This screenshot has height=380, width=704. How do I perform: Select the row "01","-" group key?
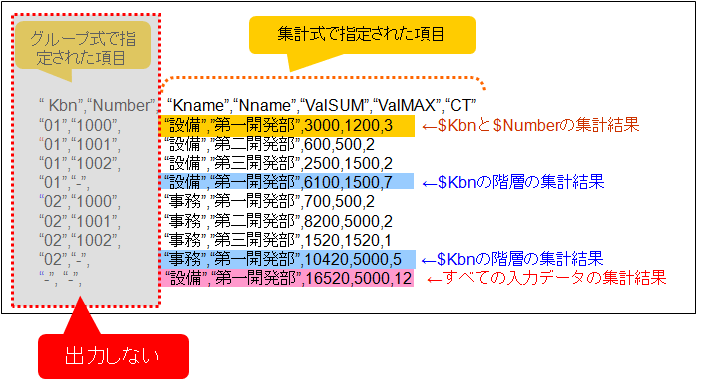pyautogui.click(x=64, y=182)
